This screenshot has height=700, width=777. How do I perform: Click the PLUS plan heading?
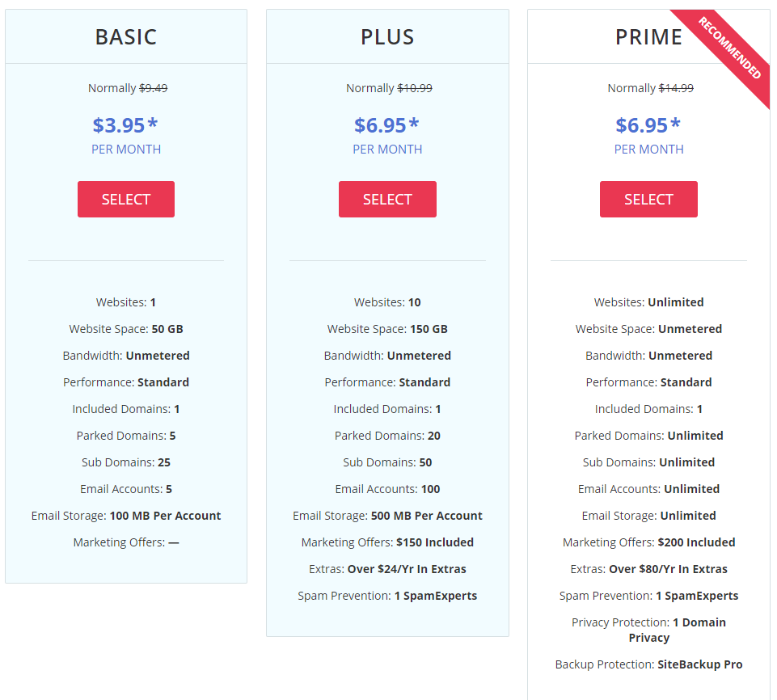point(387,37)
